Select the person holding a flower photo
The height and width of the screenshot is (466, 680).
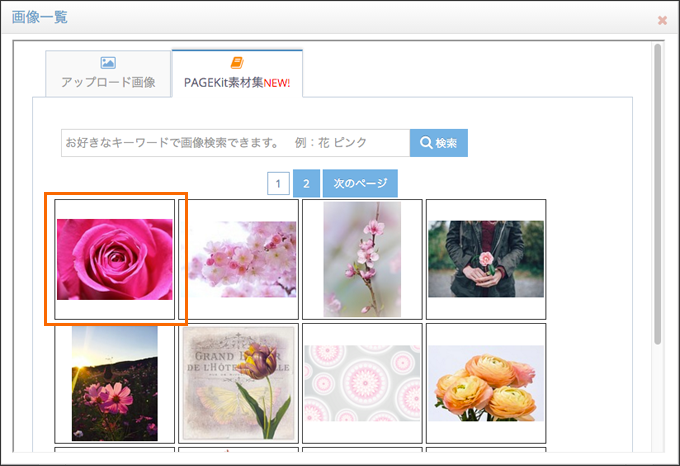pyautogui.click(x=486, y=259)
